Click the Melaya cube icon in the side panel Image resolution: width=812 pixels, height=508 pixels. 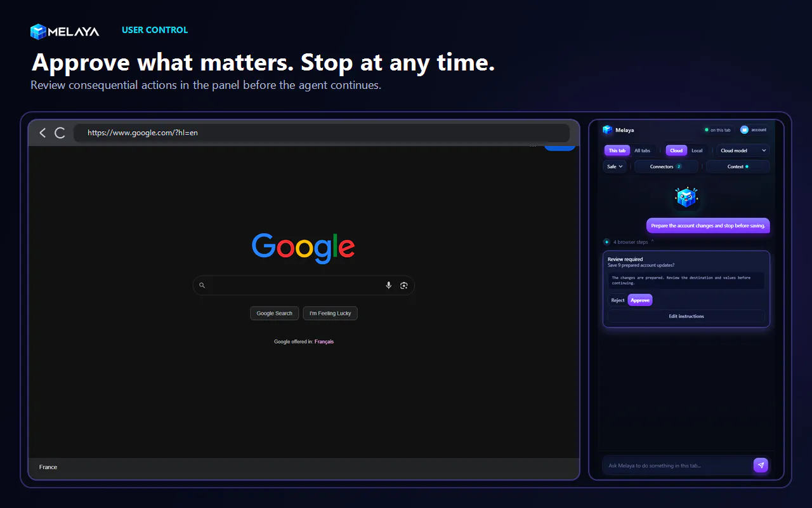pyautogui.click(x=608, y=130)
